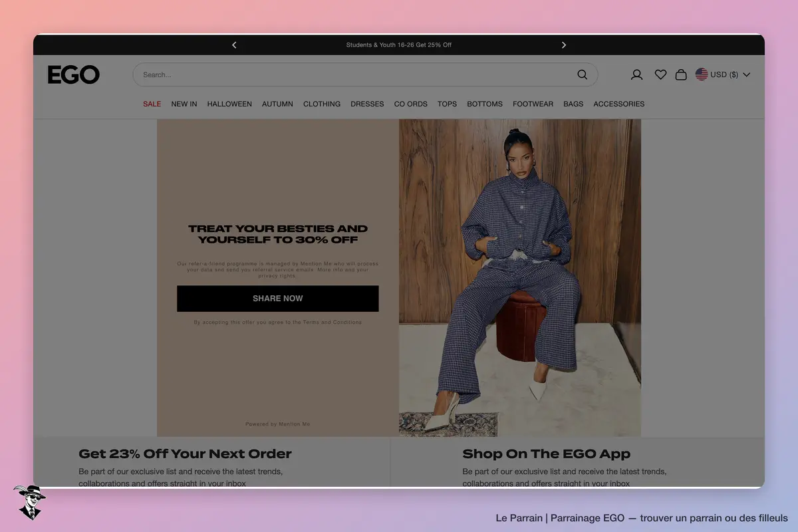Open the Terms and Conditions link

tap(332, 323)
